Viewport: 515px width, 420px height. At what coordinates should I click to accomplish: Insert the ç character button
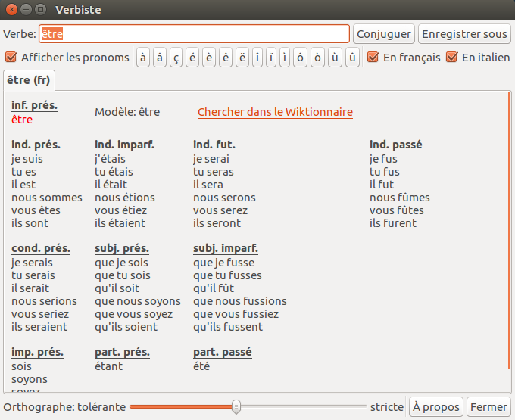[176, 58]
